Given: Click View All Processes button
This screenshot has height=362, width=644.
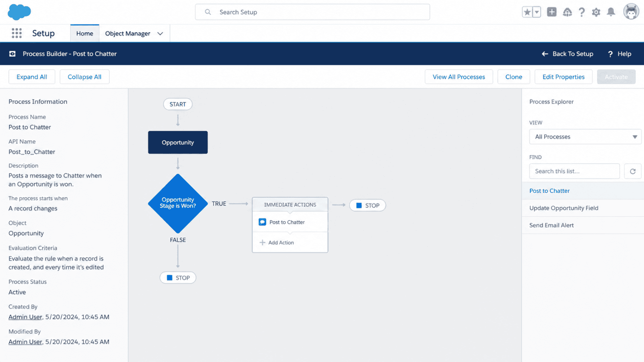Looking at the screenshot, I should 459,77.
